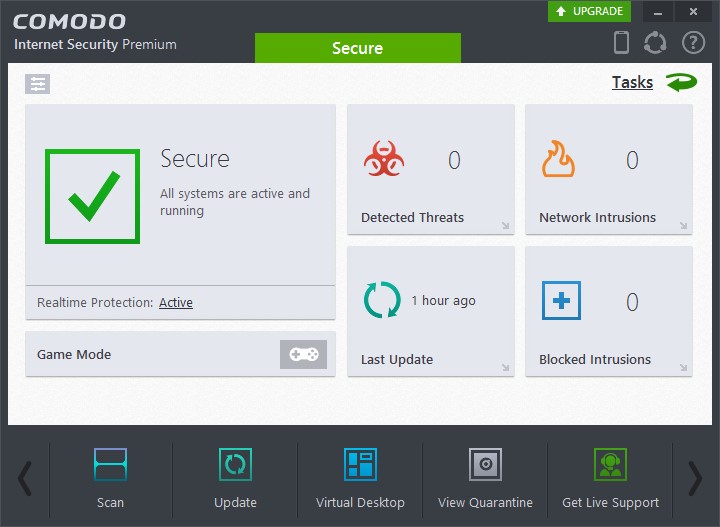
Task: Click the blue plus Blocked Intrusions icon
Action: coord(562,301)
